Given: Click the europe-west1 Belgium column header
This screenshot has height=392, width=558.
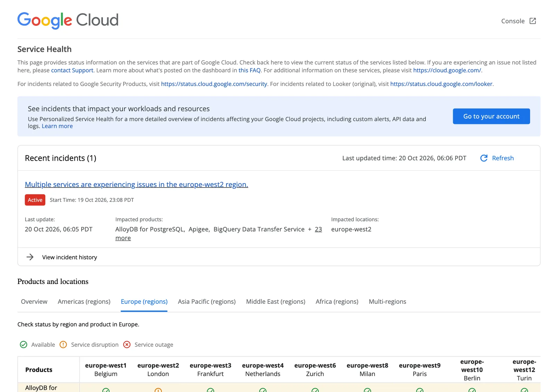Looking at the screenshot, I should tap(106, 370).
